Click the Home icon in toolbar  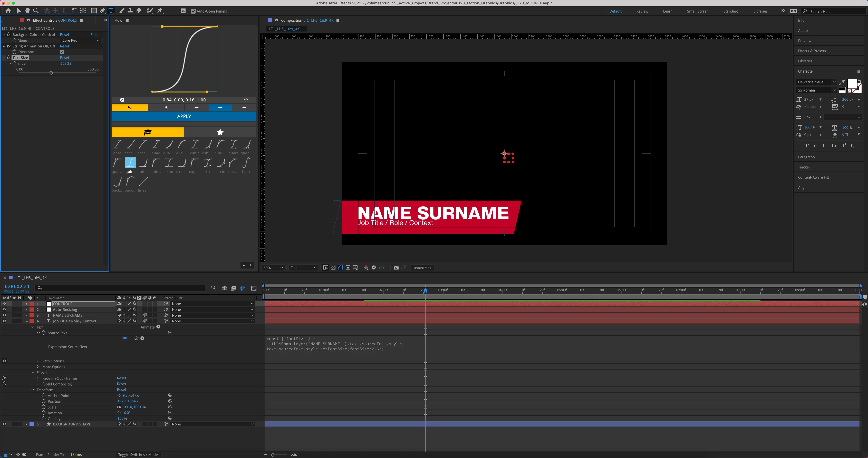pos(8,11)
